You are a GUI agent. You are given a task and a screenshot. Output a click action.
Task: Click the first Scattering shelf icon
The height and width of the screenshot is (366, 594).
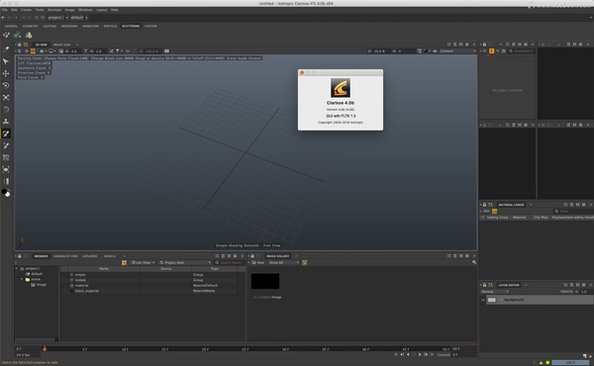(6, 35)
